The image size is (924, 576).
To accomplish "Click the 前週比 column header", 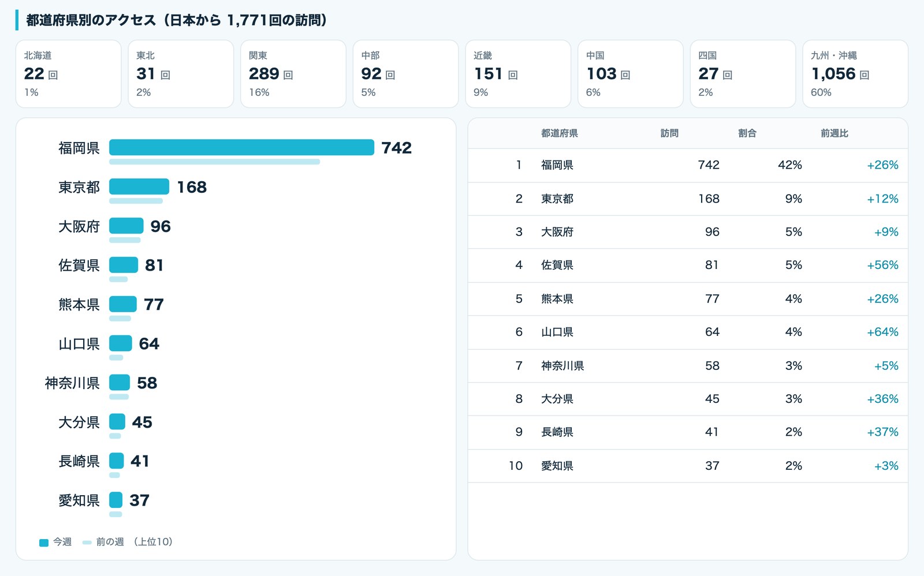I will tap(834, 133).
